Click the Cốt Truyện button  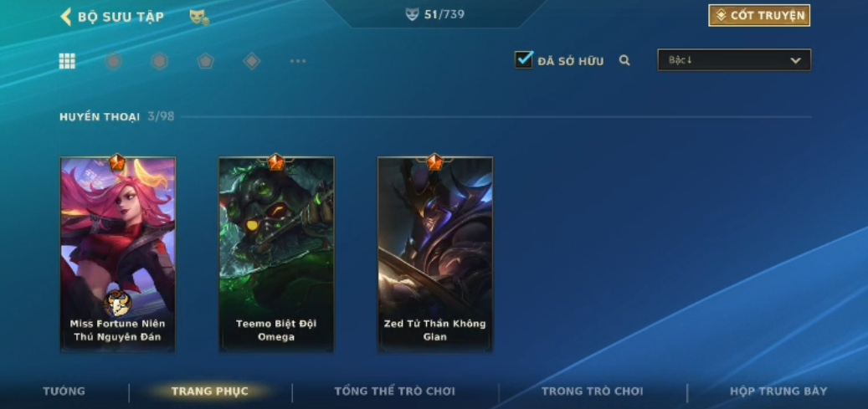(x=759, y=16)
